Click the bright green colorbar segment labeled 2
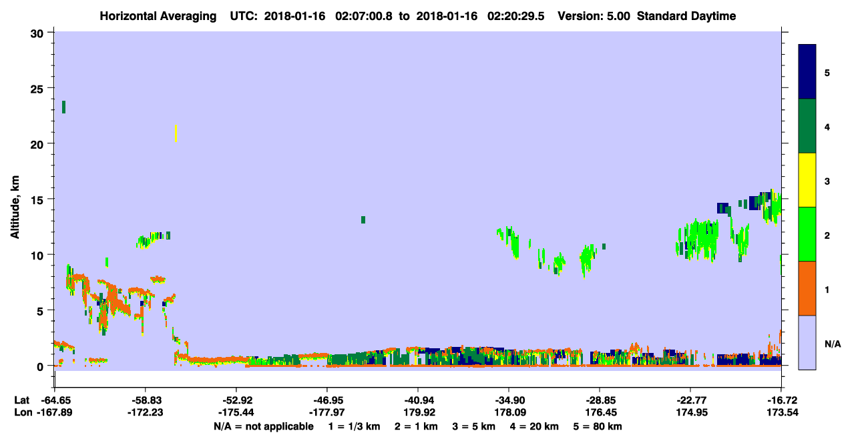The height and width of the screenshot is (445, 868). pos(807,234)
